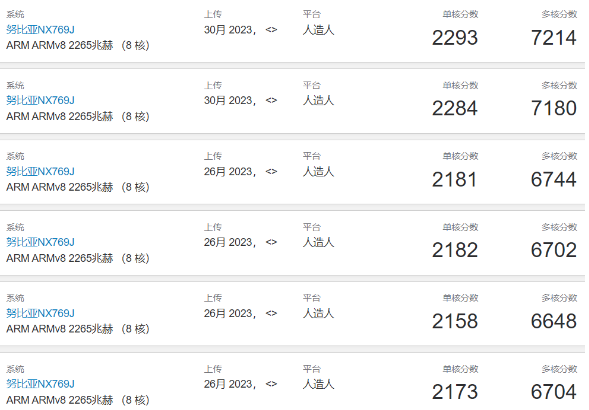Image resolution: width=589 pixels, height=410 pixels.
Task: Click the <> symbol in the 2284 row
Action: point(271,100)
